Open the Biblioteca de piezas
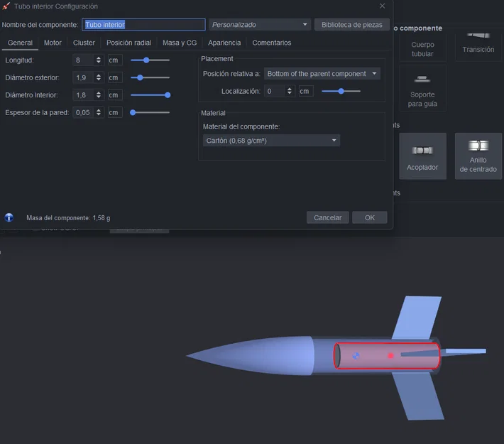Viewport: 504px width, 444px height. 351,24
